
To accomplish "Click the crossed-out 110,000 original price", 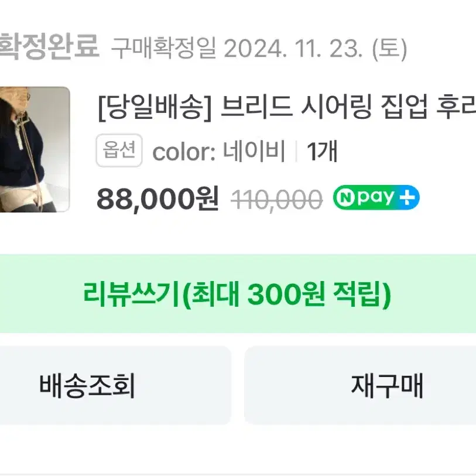I will tap(276, 200).
